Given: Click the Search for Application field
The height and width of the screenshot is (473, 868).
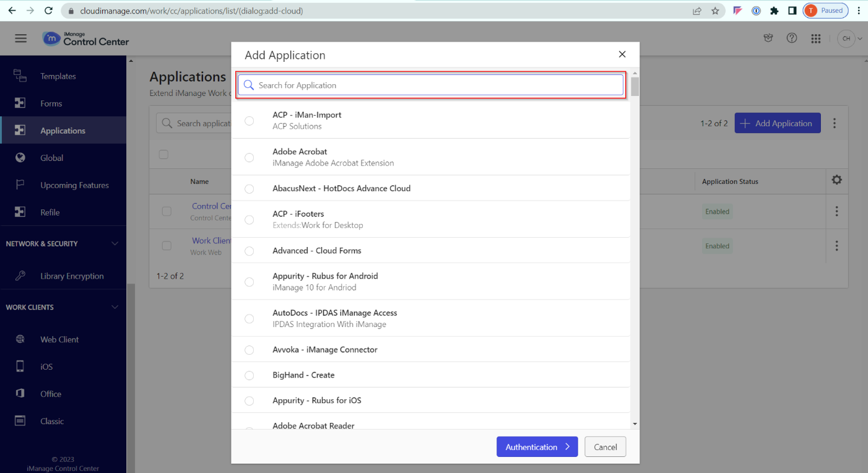Looking at the screenshot, I should click(x=431, y=85).
